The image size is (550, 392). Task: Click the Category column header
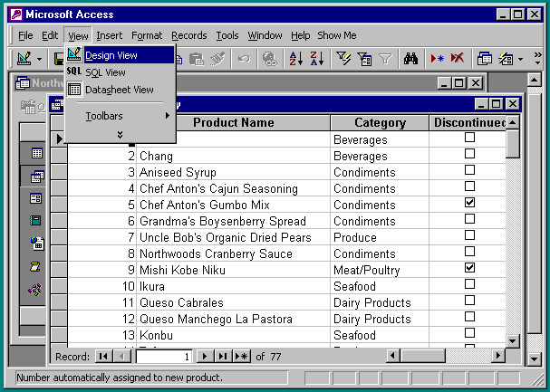pos(380,122)
